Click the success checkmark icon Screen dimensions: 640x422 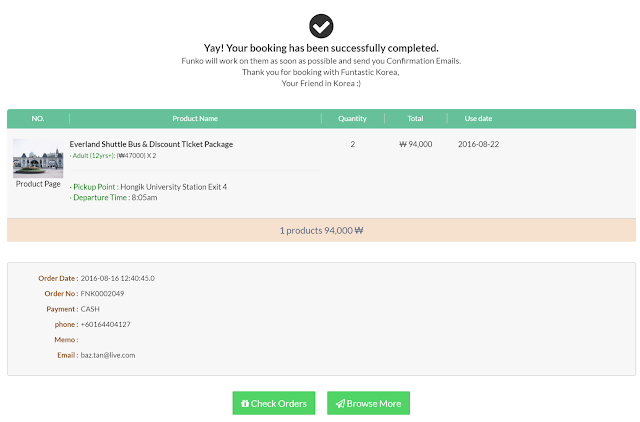pyautogui.click(x=321, y=26)
